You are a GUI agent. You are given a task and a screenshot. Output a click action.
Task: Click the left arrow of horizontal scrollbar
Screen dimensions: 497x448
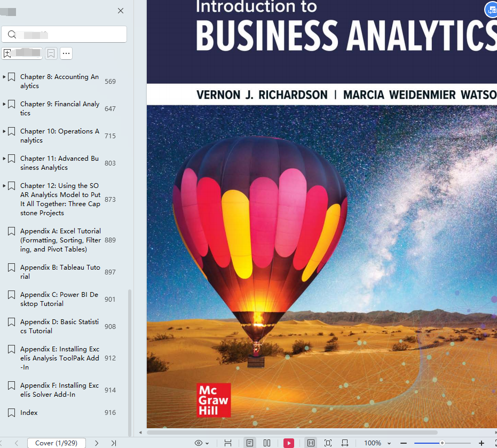140,433
